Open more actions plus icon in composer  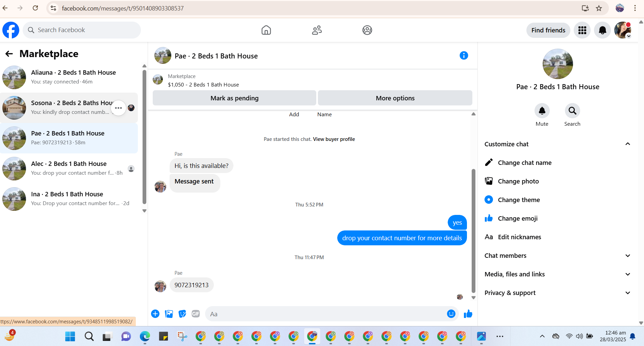tap(155, 314)
